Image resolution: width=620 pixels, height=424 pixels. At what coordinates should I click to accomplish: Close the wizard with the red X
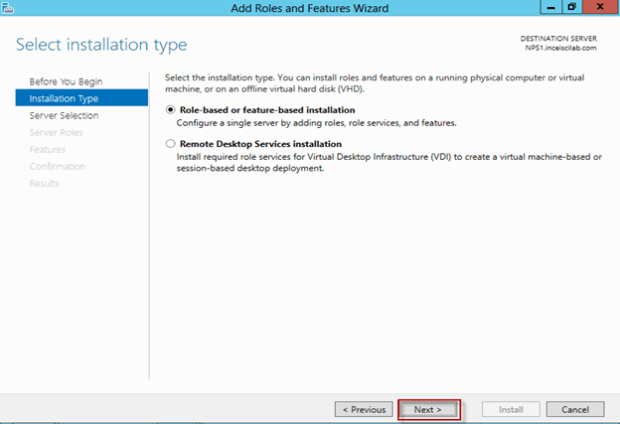pos(601,8)
